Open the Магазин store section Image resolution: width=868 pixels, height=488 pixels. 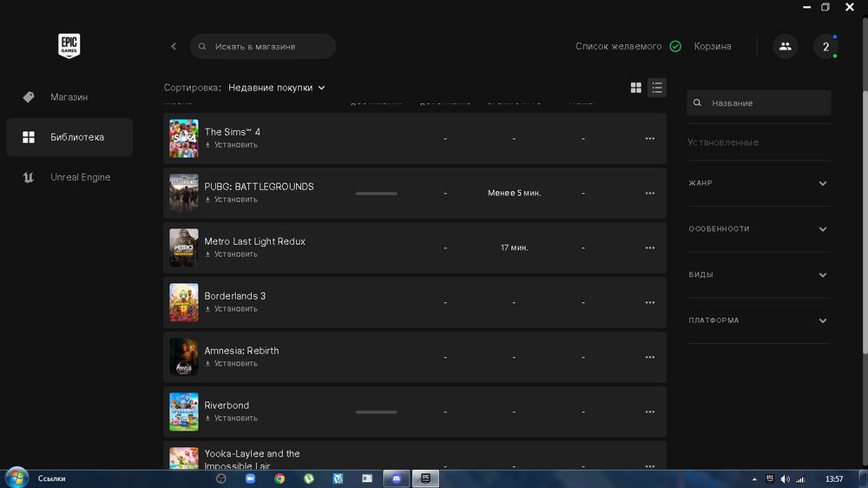(x=69, y=97)
